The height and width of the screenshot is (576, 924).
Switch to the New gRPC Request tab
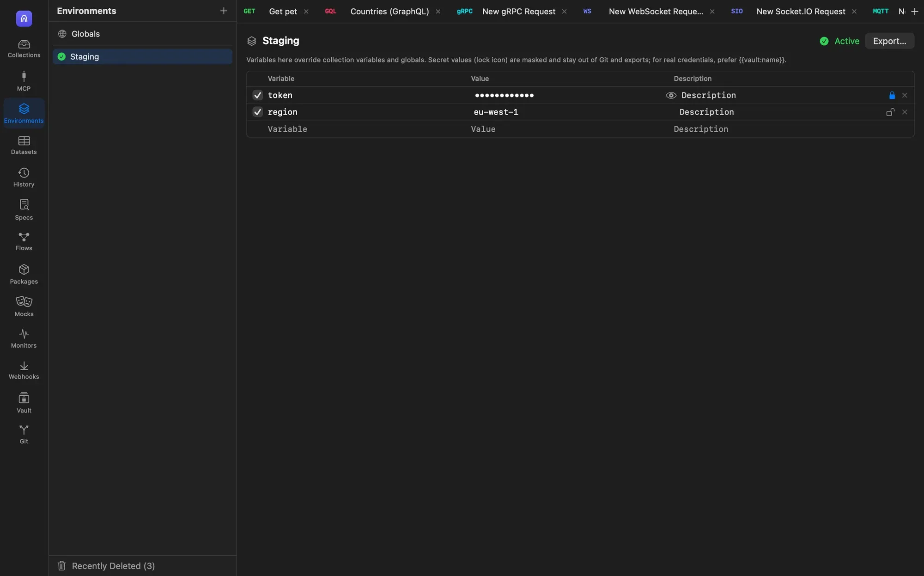[x=518, y=11]
